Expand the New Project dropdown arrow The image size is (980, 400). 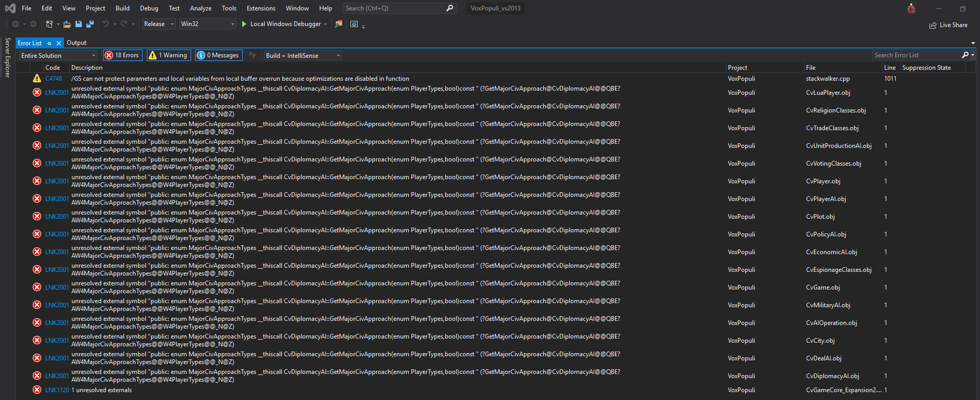(58, 24)
